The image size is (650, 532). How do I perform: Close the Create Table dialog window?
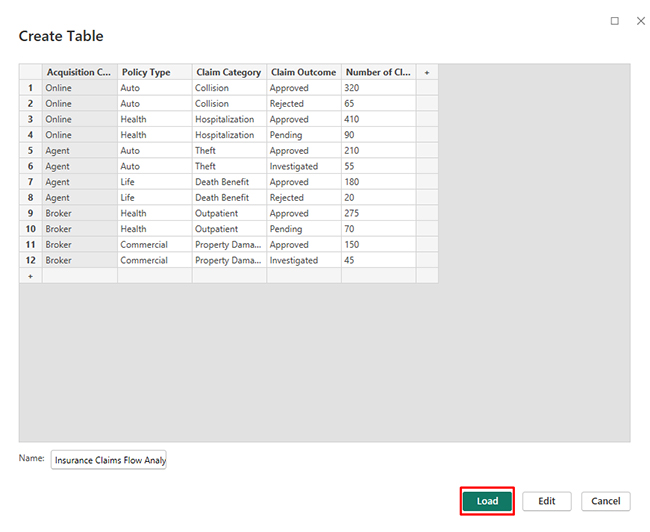pyautogui.click(x=640, y=21)
